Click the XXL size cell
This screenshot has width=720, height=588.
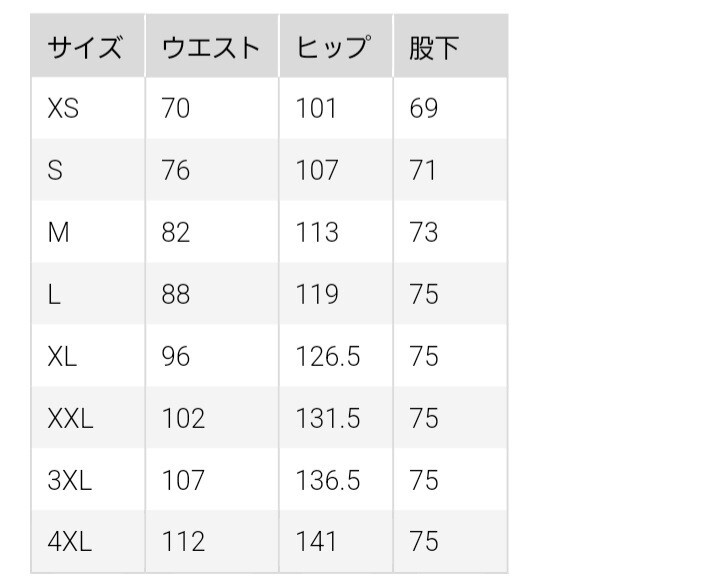click(x=70, y=418)
